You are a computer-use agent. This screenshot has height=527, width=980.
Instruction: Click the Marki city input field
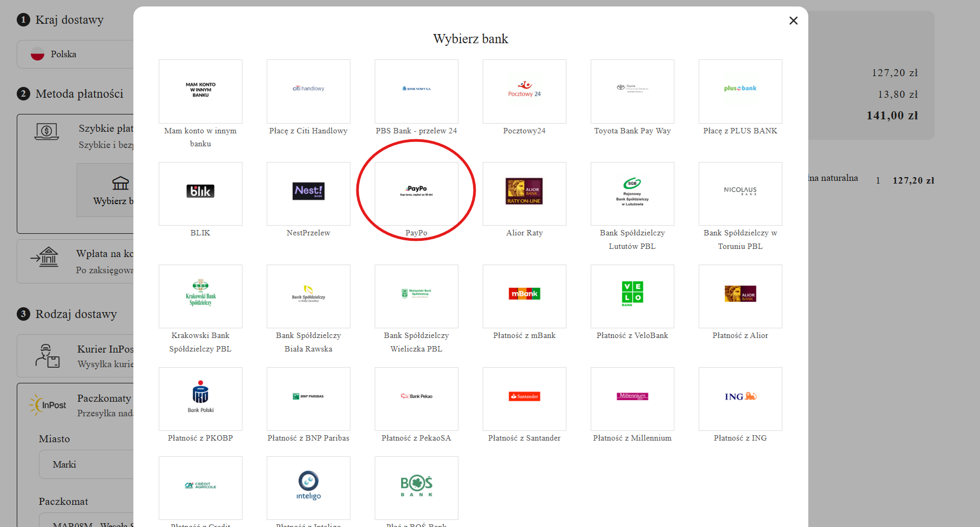86,464
